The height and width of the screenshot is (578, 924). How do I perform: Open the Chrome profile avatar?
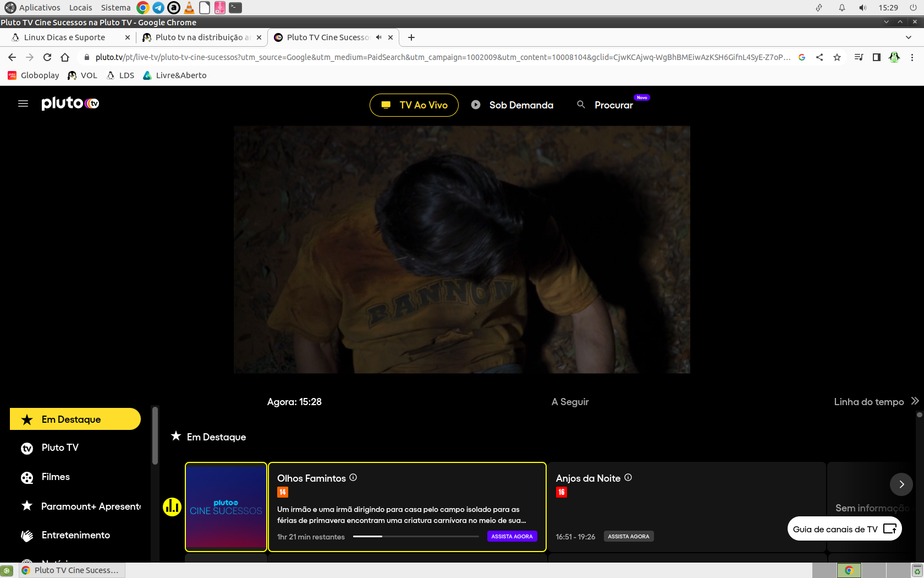coord(894,57)
